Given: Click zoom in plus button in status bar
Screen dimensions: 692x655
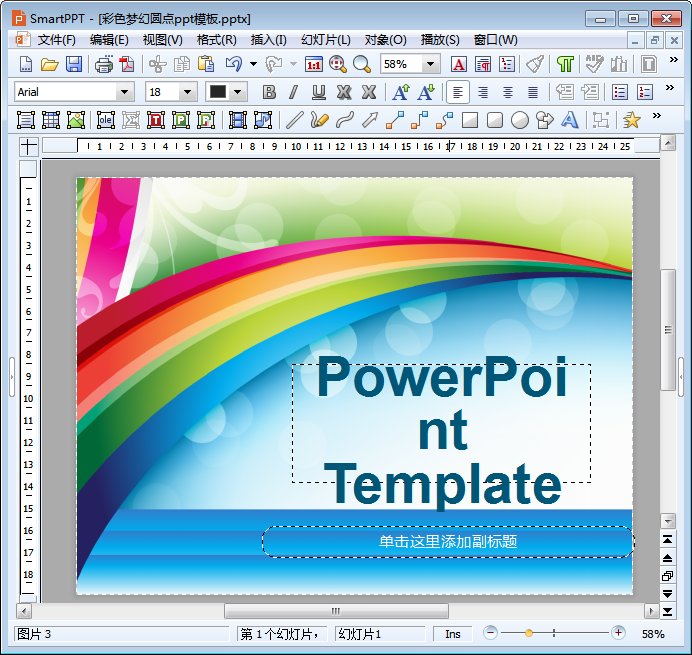Looking at the screenshot, I should (618, 633).
